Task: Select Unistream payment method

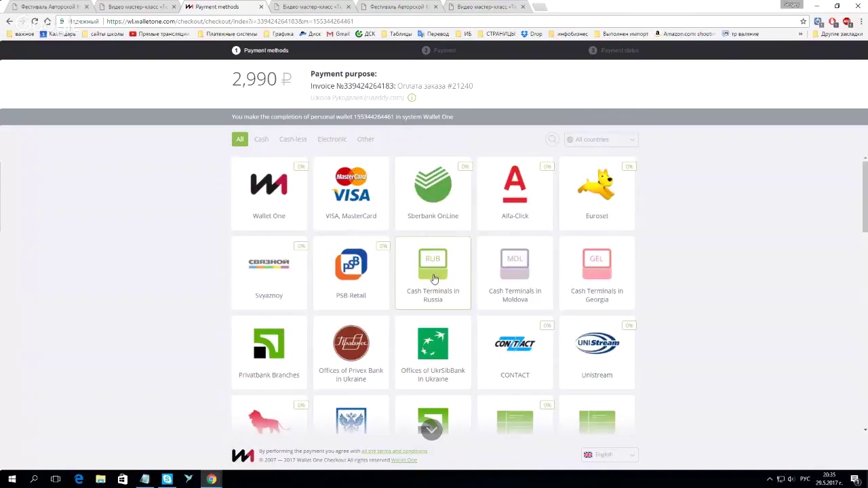Action: click(x=597, y=352)
